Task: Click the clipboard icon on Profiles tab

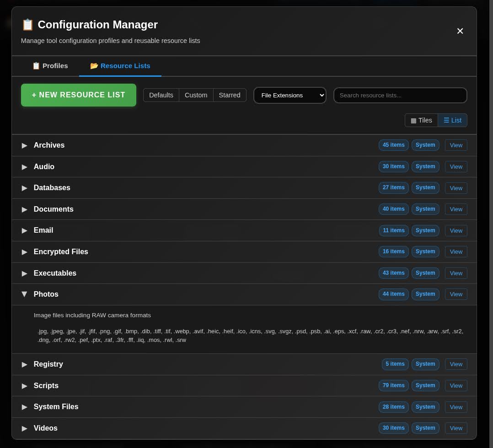Action: 36,66
